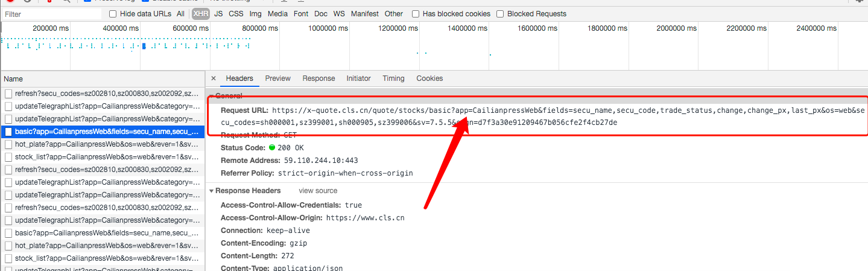Click the Request Method GET line
Viewport: 868px width, 271px height.
[259, 135]
